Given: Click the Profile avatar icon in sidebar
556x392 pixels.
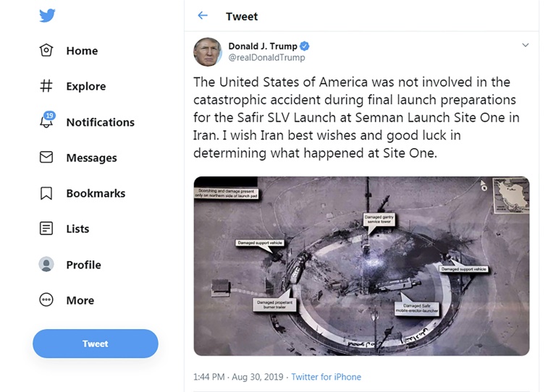Looking at the screenshot, I should (x=46, y=264).
